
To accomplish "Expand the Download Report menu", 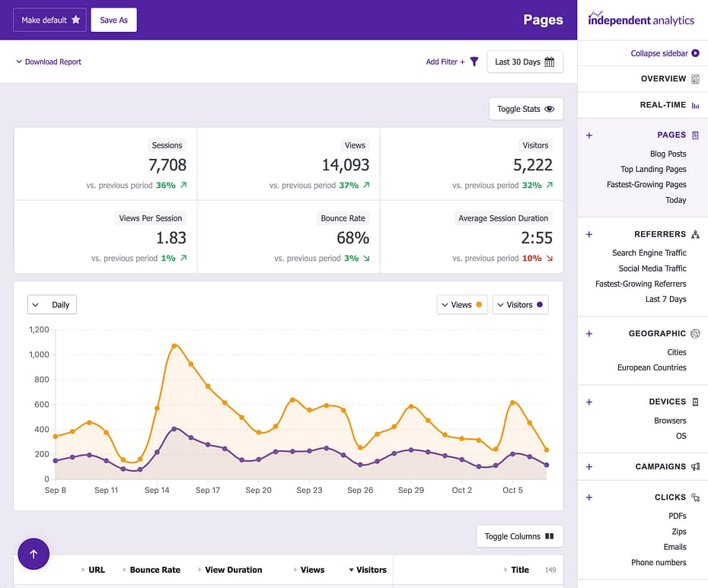I will click(49, 62).
